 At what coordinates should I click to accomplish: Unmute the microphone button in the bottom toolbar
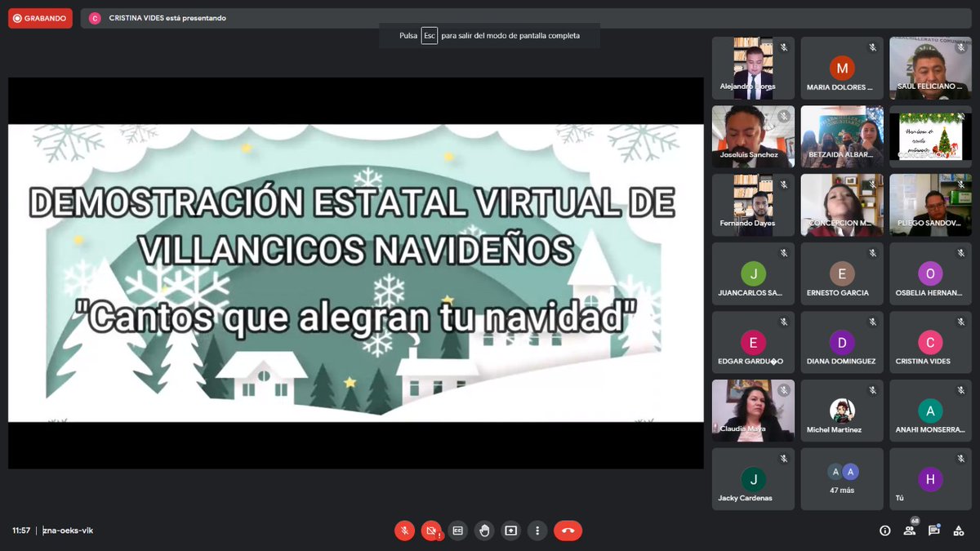click(404, 531)
